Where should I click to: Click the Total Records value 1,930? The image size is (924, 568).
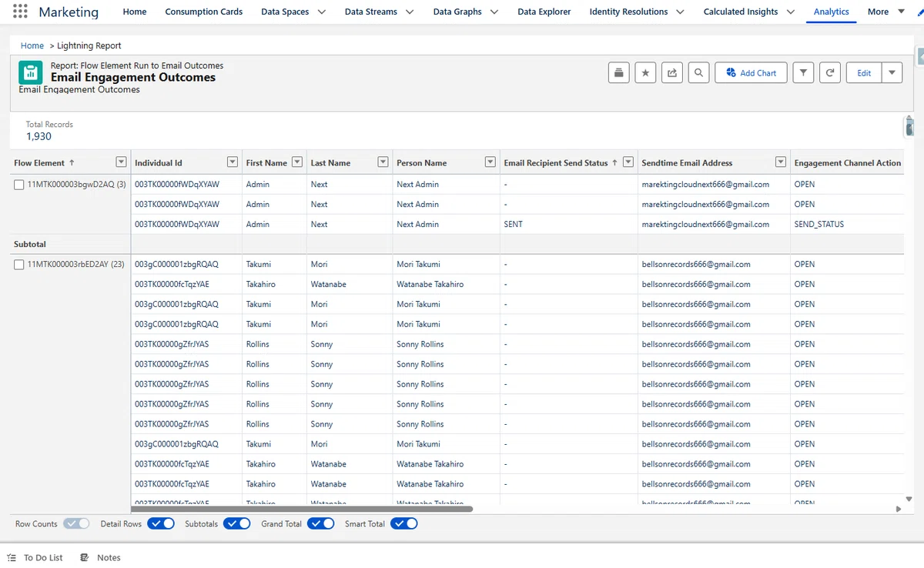(38, 136)
